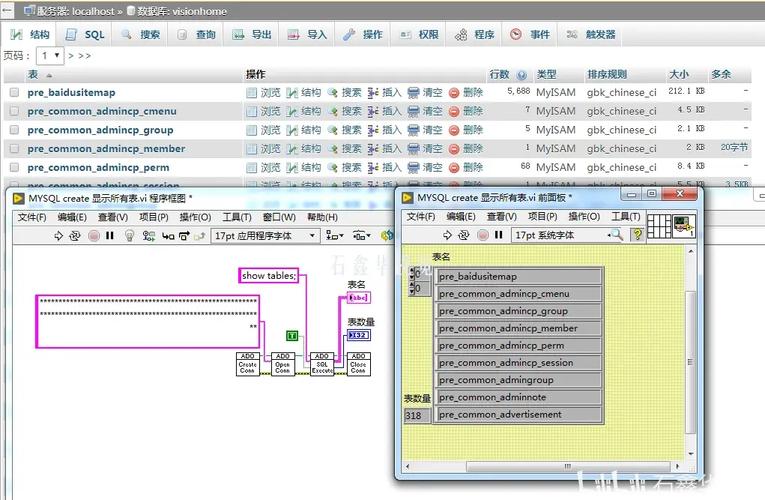Pause execution in block diagram toolbar

tap(110, 236)
